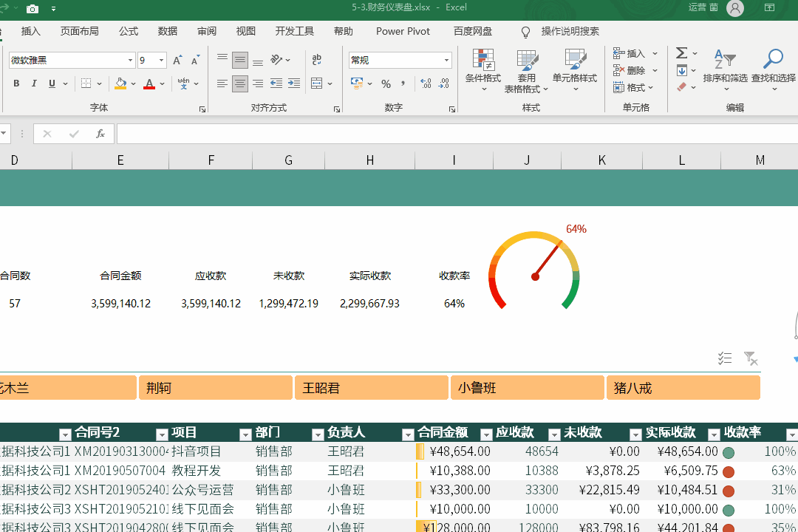Click the wrap text icon
The width and height of the screenshot is (798, 532).
[317, 61]
